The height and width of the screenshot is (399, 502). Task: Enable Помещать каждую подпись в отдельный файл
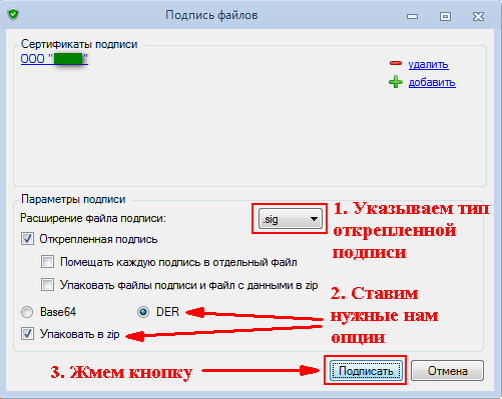(47, 262)
